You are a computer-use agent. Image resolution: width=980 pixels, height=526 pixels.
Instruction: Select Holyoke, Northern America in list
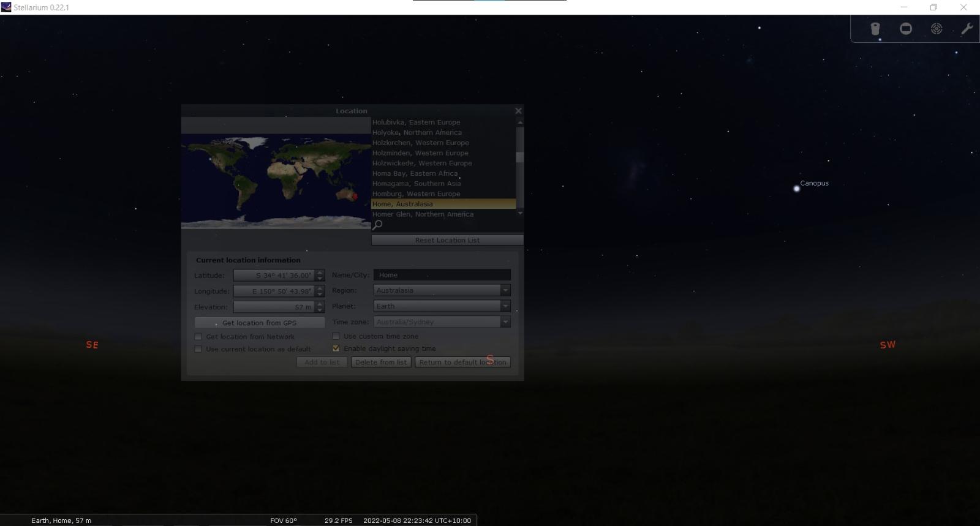point(443,132)
